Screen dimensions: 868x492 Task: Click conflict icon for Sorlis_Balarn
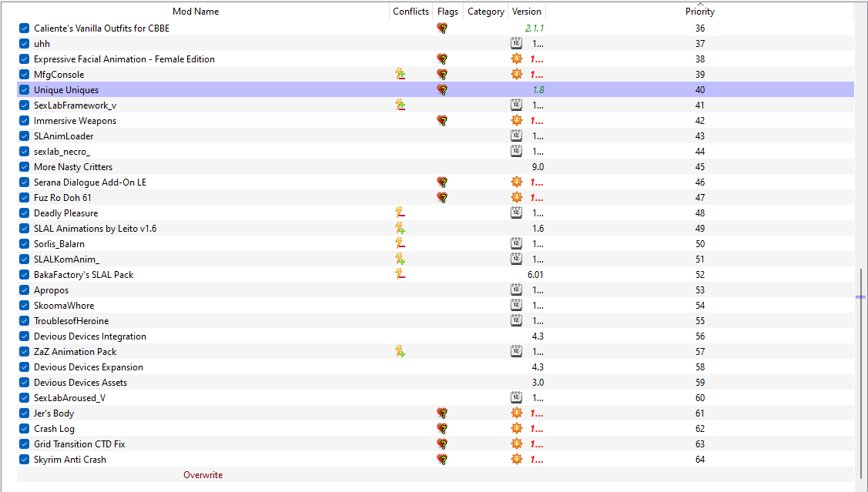400,243
